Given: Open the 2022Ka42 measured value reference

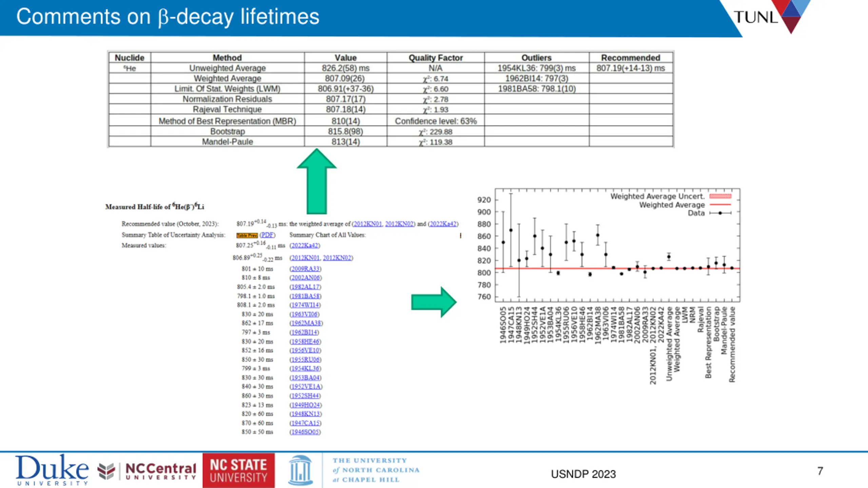Looking at the screenshot, I should tap(305, 245).
